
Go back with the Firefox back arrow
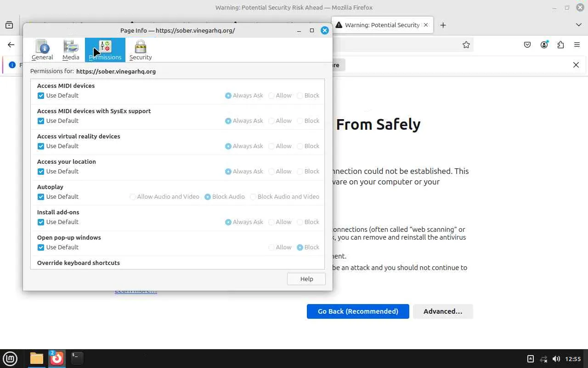[11, 45]
